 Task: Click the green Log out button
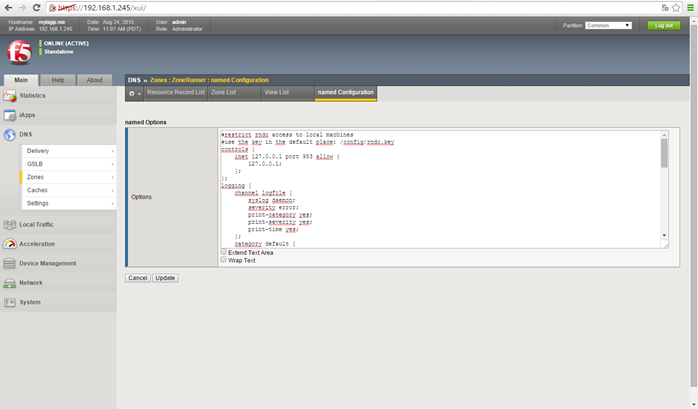tap(662, 25)
